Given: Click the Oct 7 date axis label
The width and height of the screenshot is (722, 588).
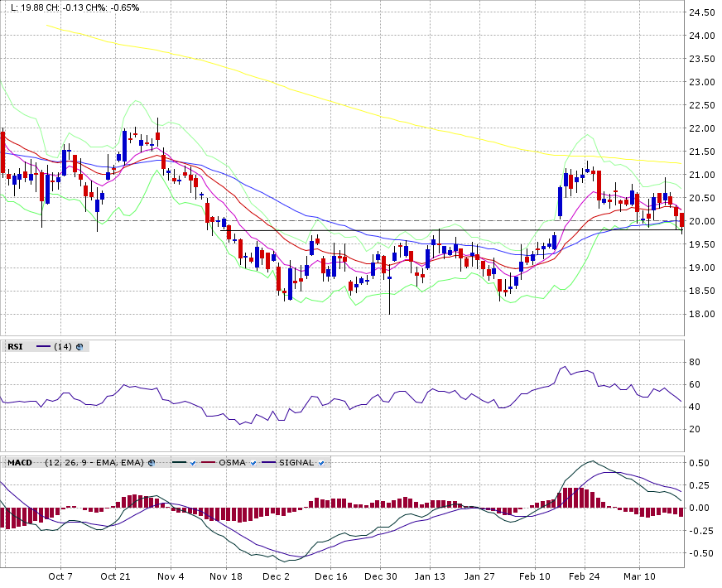Looking at the screenshot, I should coord(60,576).
